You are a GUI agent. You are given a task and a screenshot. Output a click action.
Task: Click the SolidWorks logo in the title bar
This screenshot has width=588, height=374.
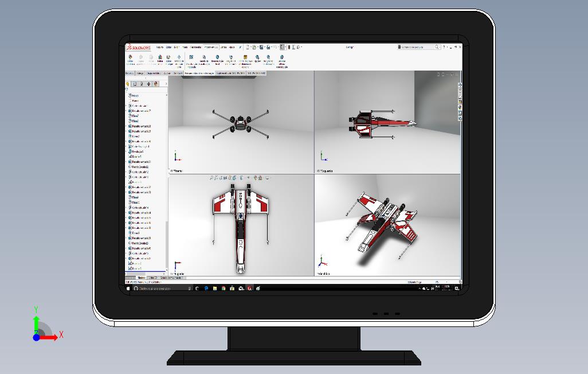[138, 47]
